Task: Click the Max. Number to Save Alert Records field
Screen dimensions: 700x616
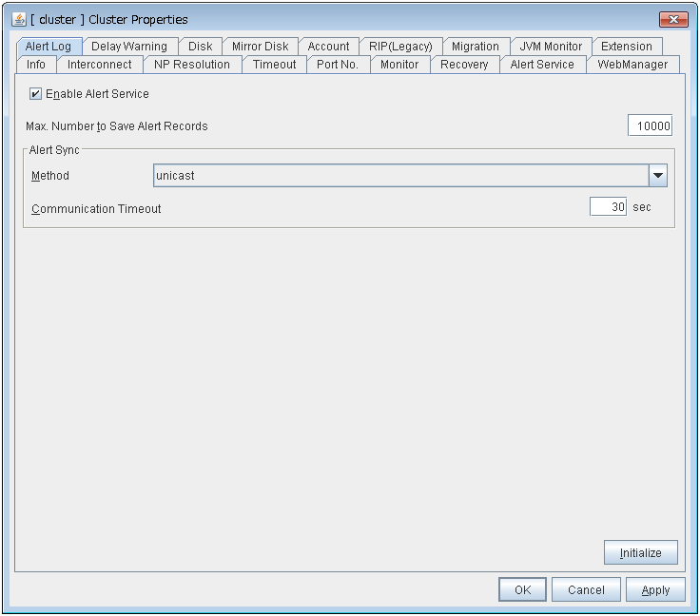Action: pyautogui.click(x=650, y=126)
